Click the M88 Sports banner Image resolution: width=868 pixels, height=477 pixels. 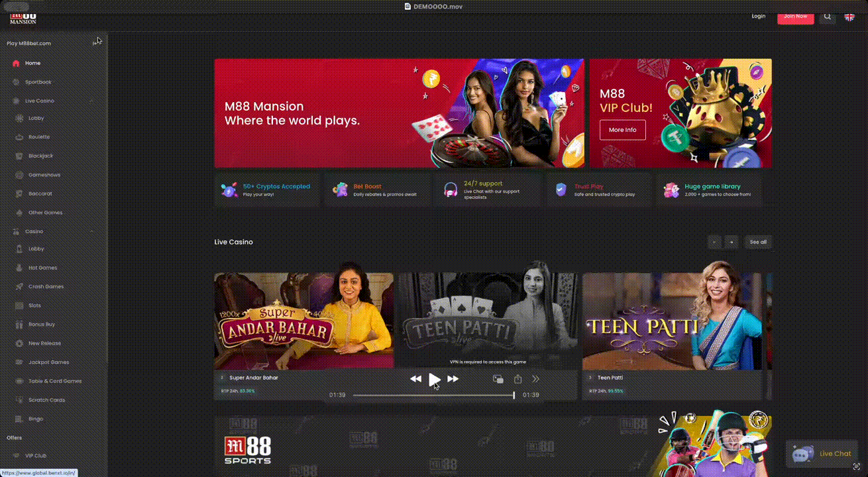click(493, 447)
